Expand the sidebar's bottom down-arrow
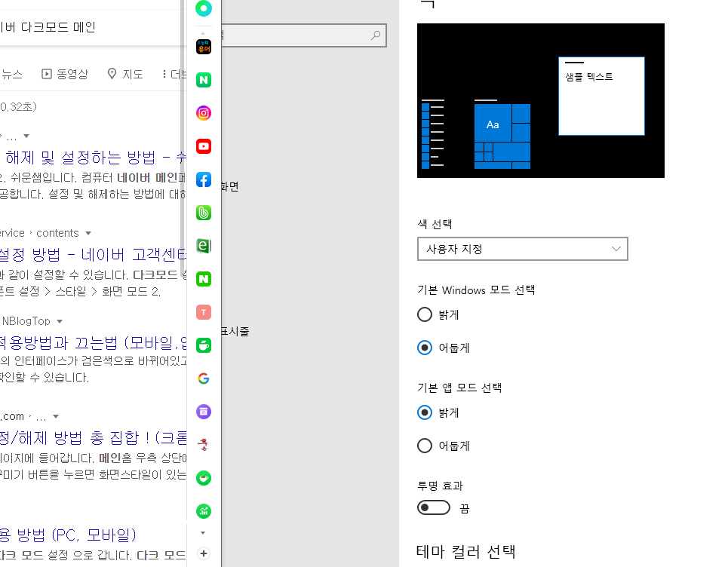728x567 pixels. point(203,532)
